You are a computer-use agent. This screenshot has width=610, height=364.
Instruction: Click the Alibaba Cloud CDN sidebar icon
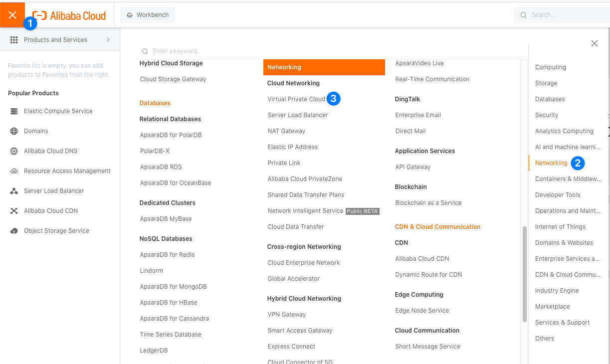(x=14, y=211)
